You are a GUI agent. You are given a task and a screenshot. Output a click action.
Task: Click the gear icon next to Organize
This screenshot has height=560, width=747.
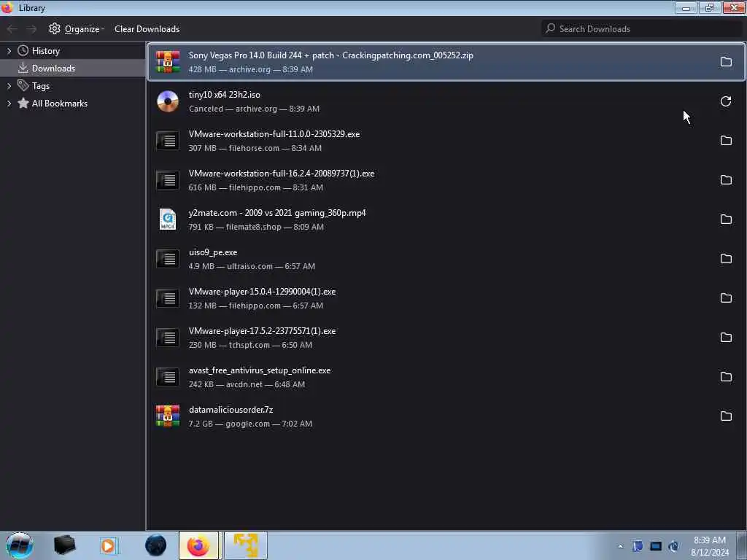pyautogui.click(x=55, y=28)
